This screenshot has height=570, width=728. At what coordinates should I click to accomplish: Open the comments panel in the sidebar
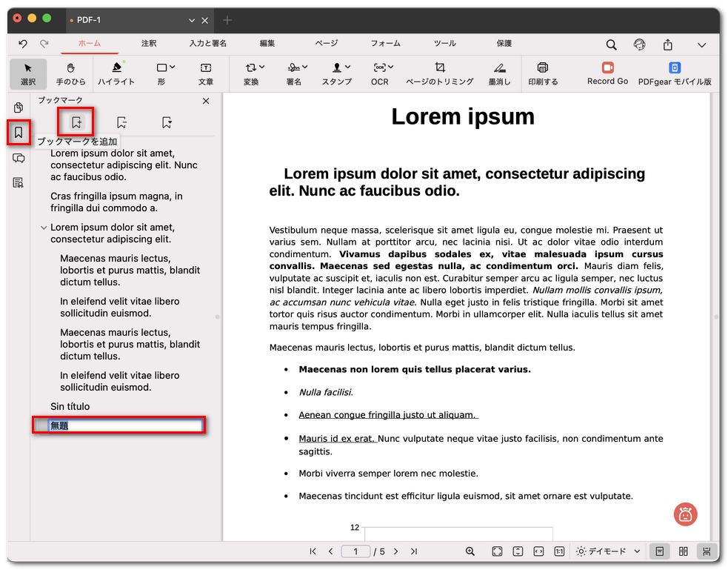(19, 158)
